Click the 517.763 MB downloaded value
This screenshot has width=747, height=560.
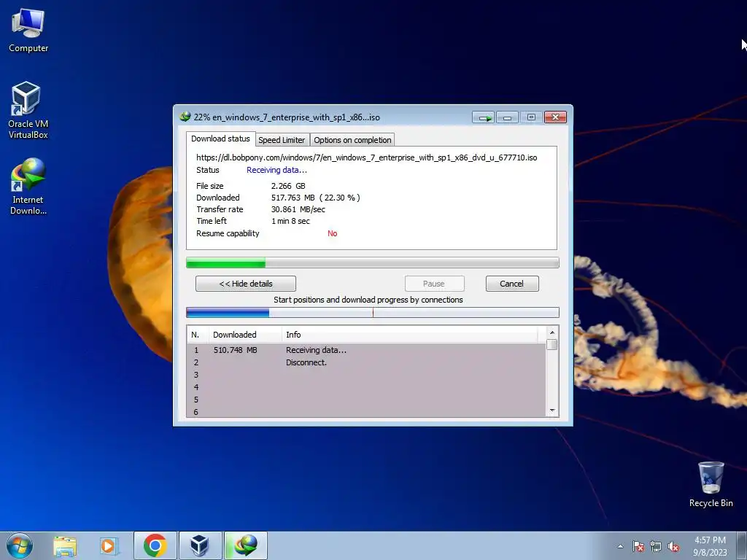point(293,198)
